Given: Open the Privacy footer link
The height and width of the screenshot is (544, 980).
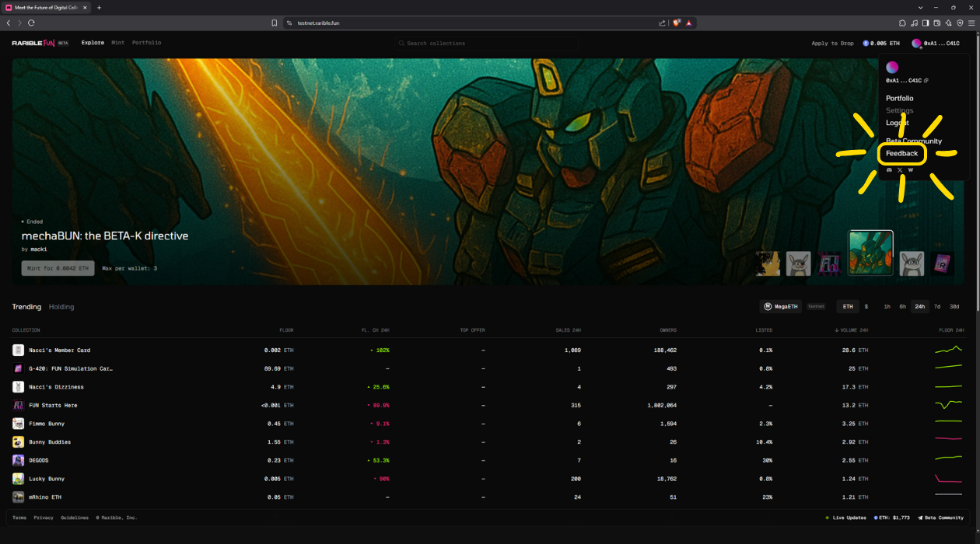Looking at the screenshot, I should click(x=44, y=518).
